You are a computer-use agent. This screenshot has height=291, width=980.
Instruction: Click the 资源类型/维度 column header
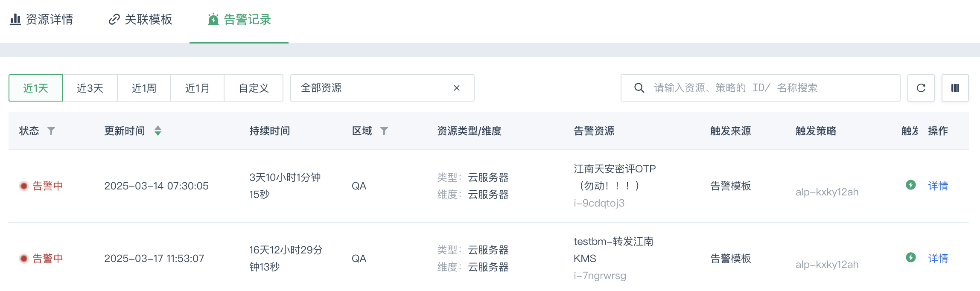pos(469,131)
